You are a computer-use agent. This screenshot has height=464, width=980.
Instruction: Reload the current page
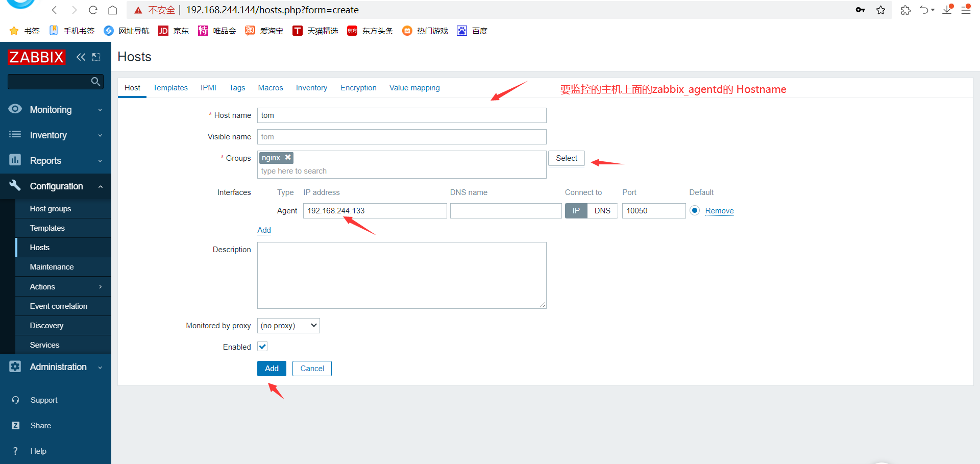[x=93, y=10]
